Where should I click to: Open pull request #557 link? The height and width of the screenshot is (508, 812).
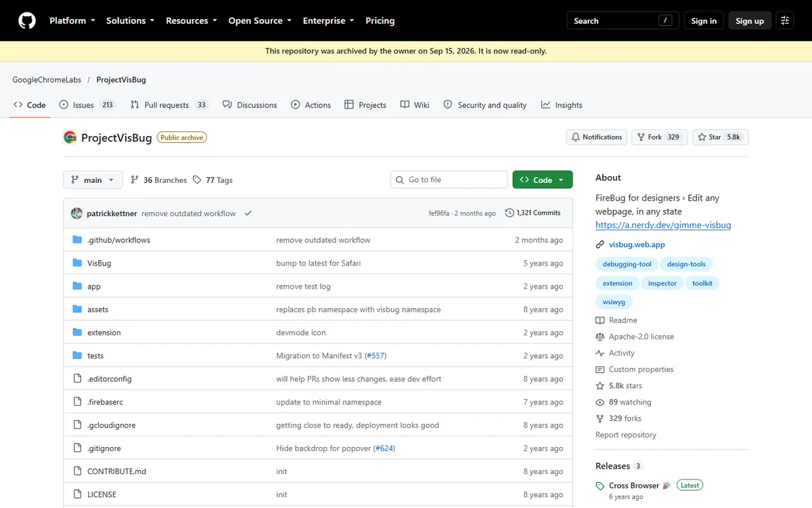tap(376, 356)
